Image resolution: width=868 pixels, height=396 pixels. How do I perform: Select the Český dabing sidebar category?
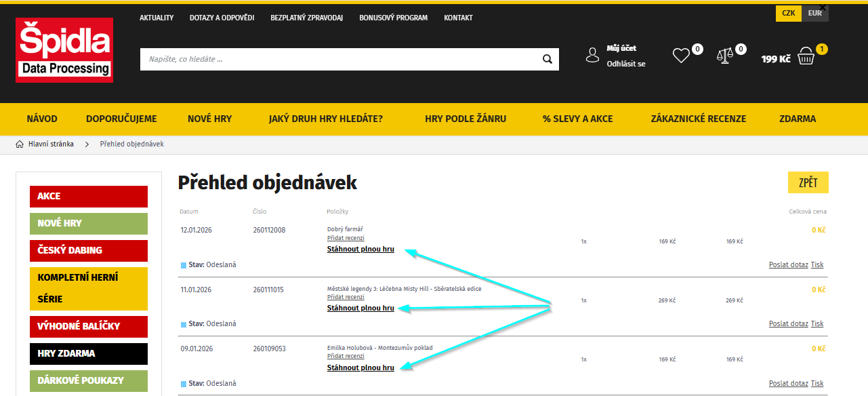pos(89,250)
